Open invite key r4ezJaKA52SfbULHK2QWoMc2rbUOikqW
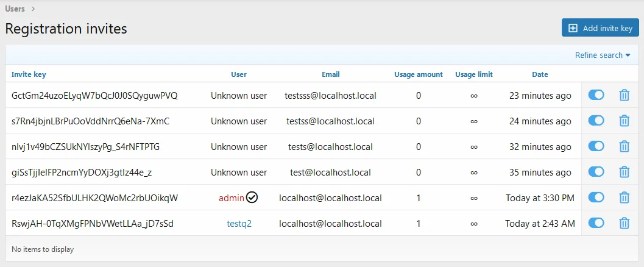Viewport: 644px width, 267px height. click(x=94, y=198)
